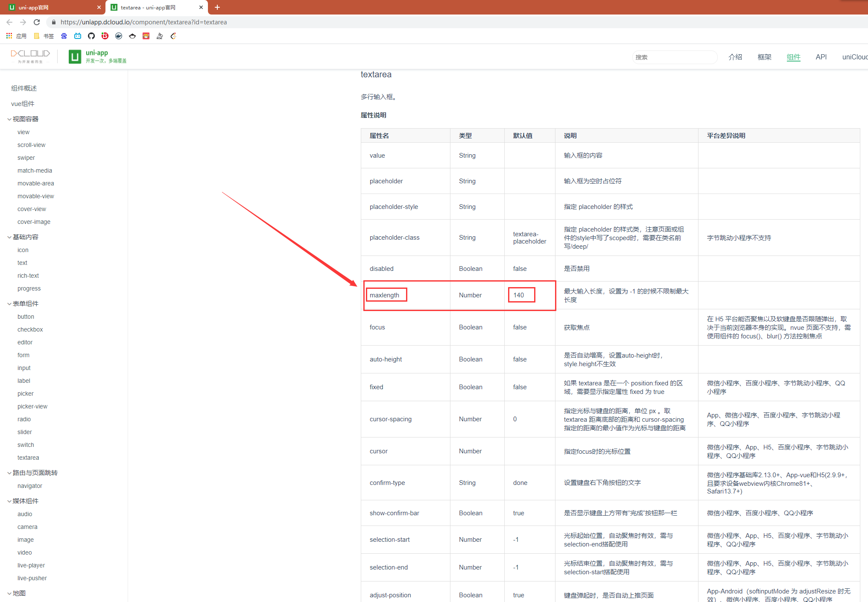Click the red Gitee bookmark icon
868x602 pixels.
pos(105,36)
